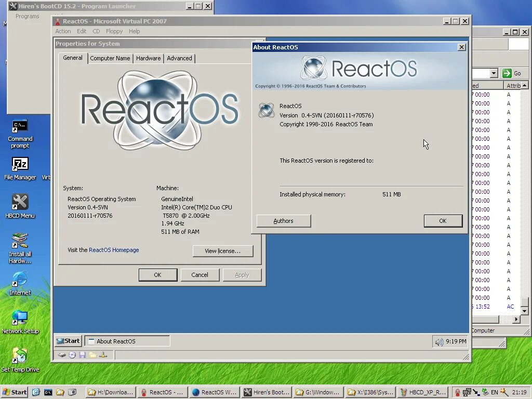Click the tools tray icon beside the clock
The width and height of the screenshot is (532, 399).
[x=504, y=392]
